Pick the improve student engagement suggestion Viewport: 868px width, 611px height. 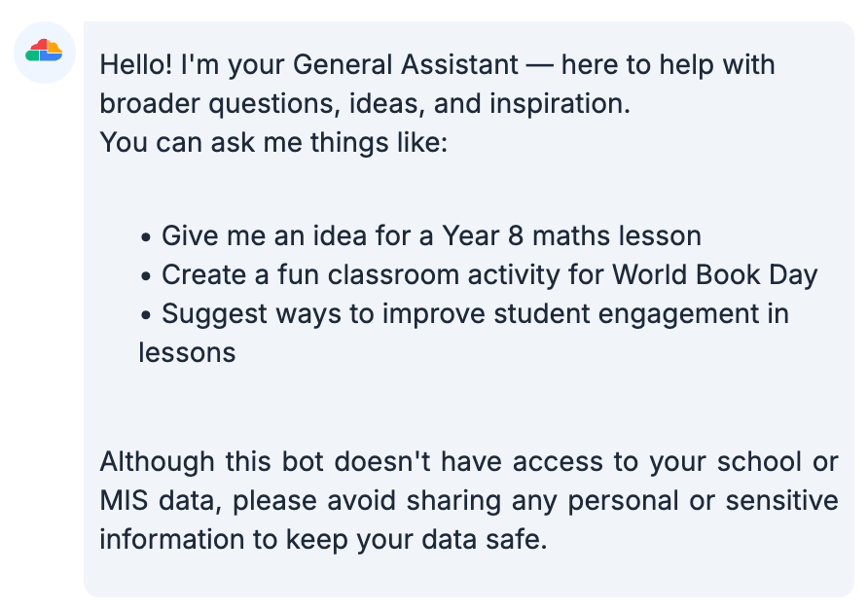474,314
